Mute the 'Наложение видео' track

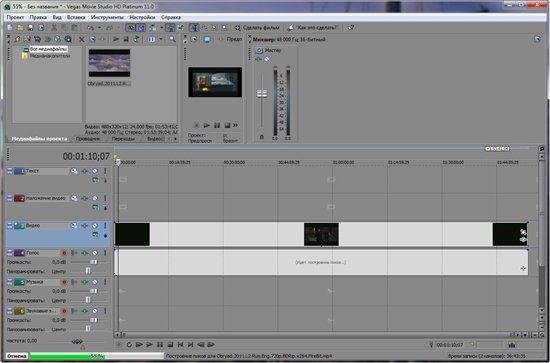[x=95, y=199]
